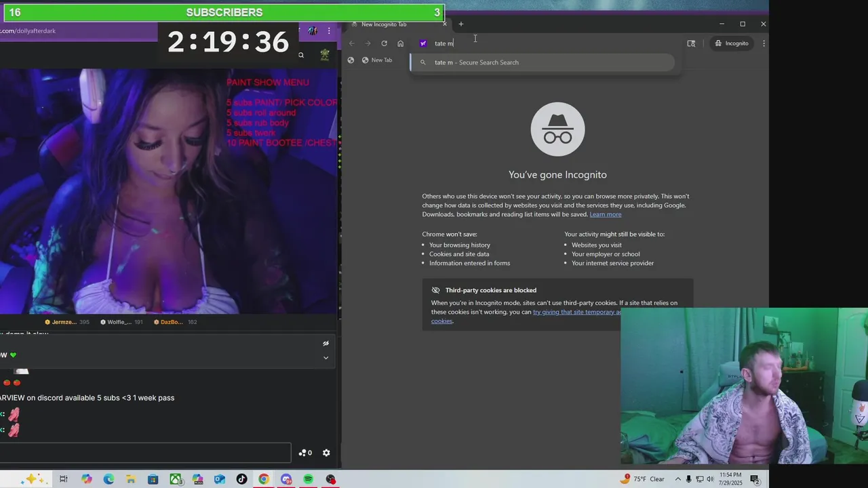Image resolution: width=868 pixels, height=488 pixels.
Task: Open chat settings gear
Action: [326, 453]
